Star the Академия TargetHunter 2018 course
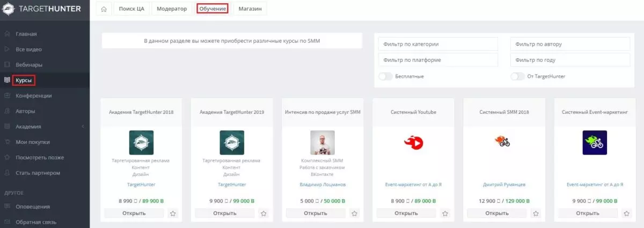This screenshot has height=228, width=644. pyautogui.click(x=172, y=213)
